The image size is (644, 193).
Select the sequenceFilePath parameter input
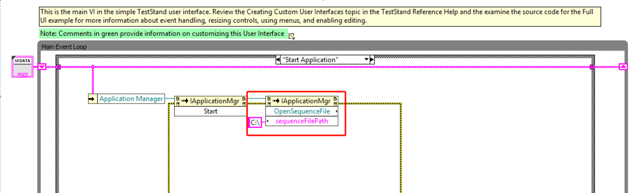click(x=302, y=121)
